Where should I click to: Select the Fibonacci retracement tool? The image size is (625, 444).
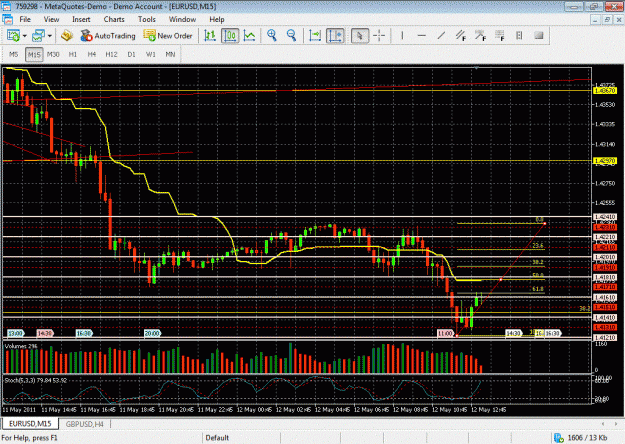click(480, 36)
